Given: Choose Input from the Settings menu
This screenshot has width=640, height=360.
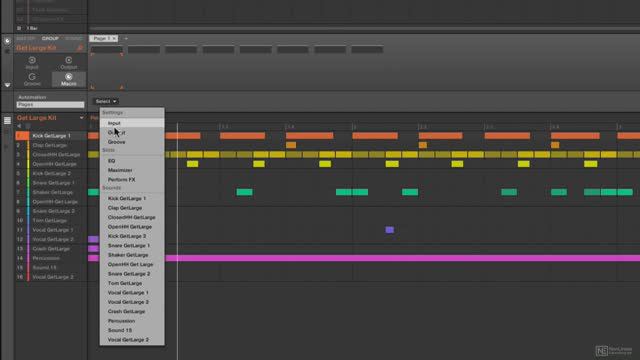Looking at the screenshot, I should pos(132,123).
